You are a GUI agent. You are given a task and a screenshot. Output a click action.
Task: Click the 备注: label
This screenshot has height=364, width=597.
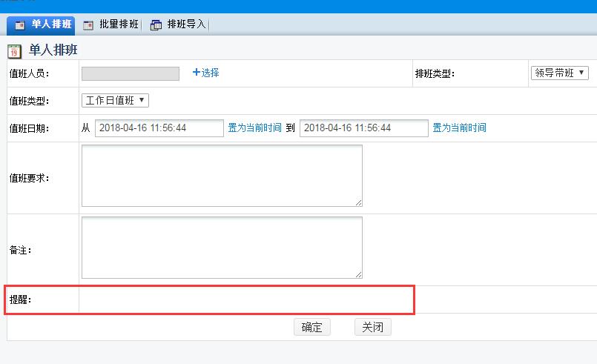click(x=20, y=250)
